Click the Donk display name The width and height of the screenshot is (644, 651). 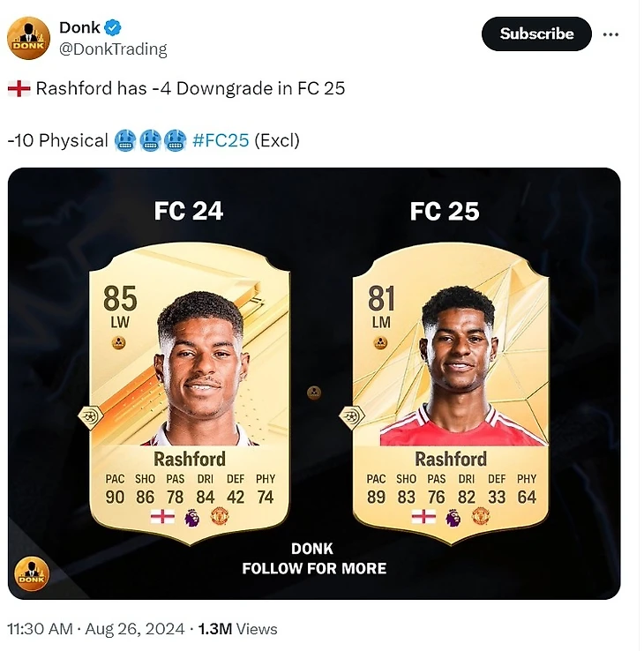pyautogui.click(x=79, y=28)
